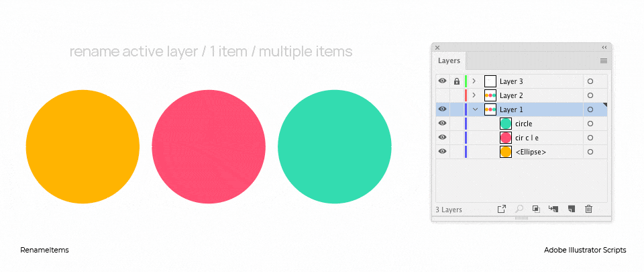This screenshot has height=272, width=644.
Task: Switch to the Layers tab
Action: (x=449, y=61)
